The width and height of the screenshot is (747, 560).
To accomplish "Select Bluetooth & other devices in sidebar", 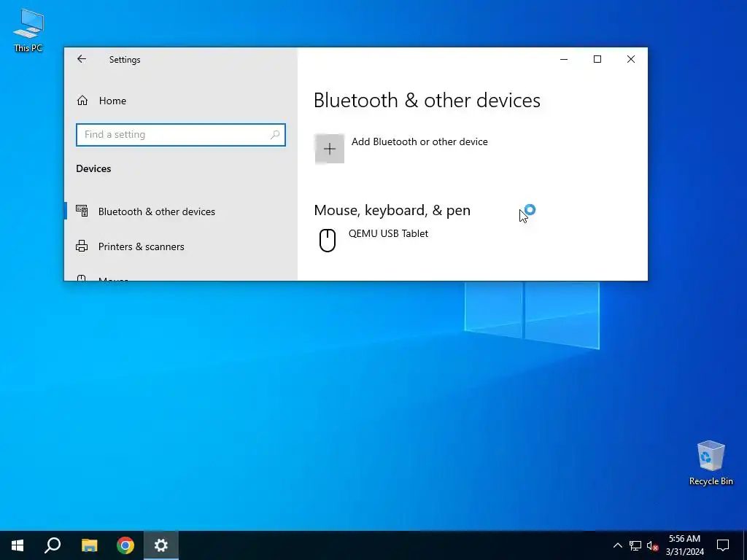I will point(156,211).
